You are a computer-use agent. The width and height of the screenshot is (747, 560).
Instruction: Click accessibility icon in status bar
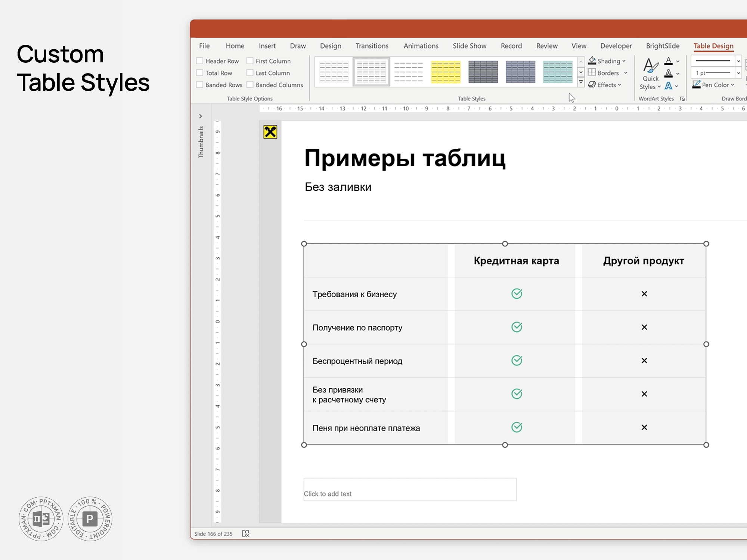(245, 534)
